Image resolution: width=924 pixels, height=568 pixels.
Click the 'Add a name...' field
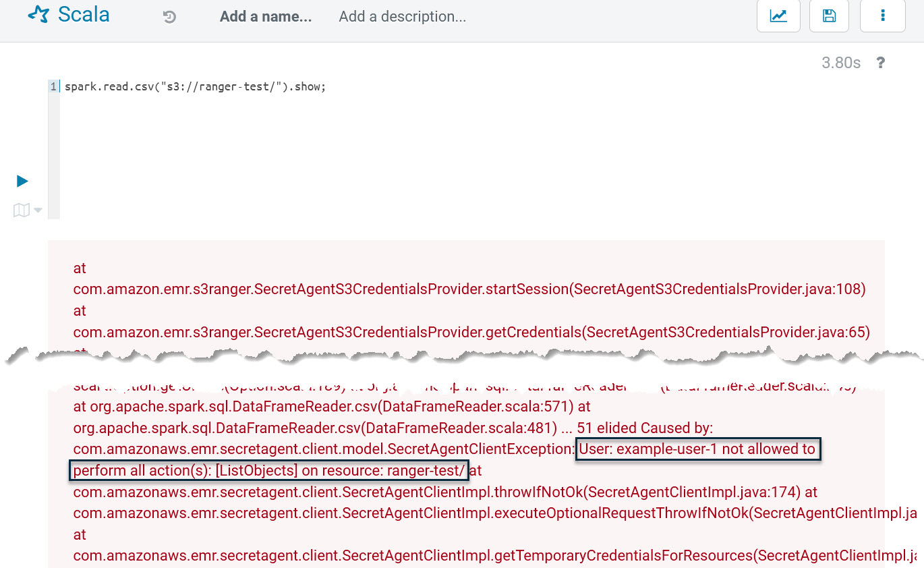(x=266, y=17)
